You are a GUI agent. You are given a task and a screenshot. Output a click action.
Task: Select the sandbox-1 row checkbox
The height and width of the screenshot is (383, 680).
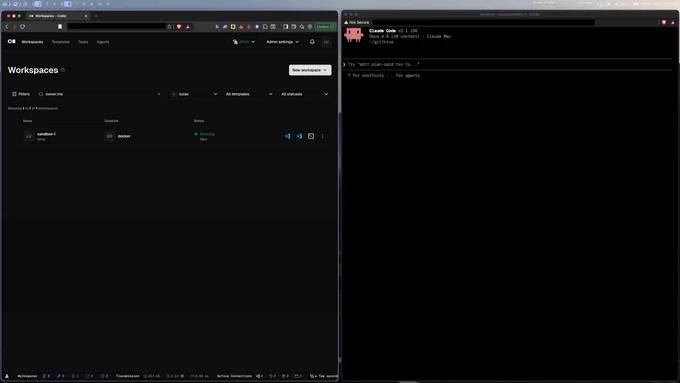(15, 136)
